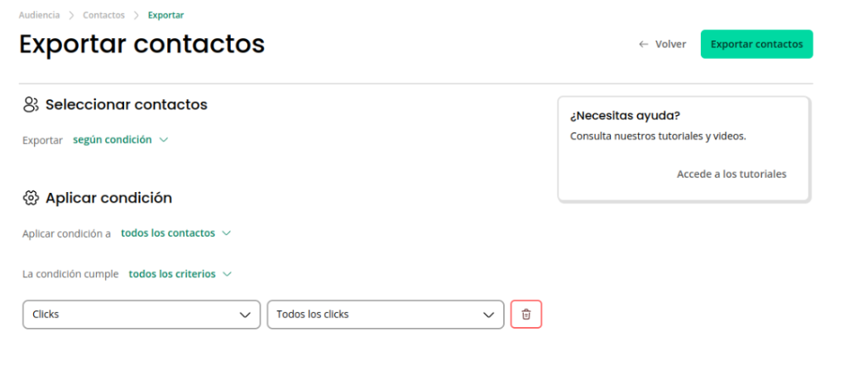Screen dimensions: 868x380
Task: Expand the 'todos los contactos' selector
Action: tap(175, 233)
